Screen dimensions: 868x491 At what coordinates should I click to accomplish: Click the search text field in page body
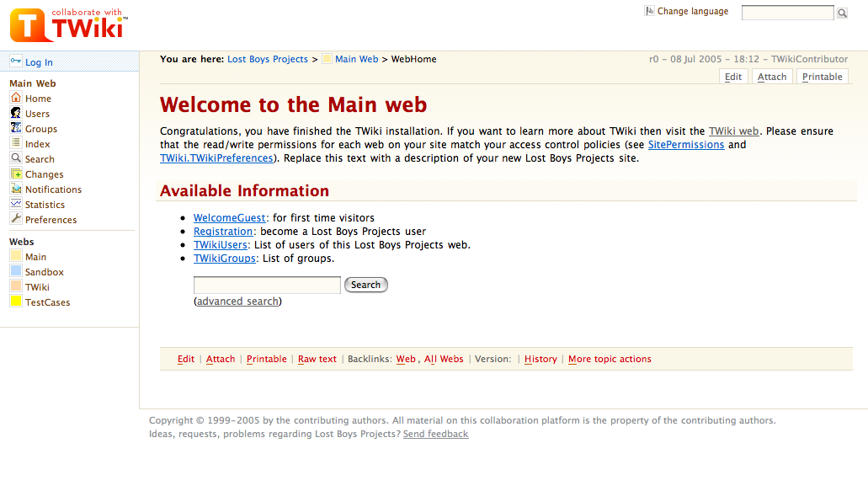coord(267,285)
